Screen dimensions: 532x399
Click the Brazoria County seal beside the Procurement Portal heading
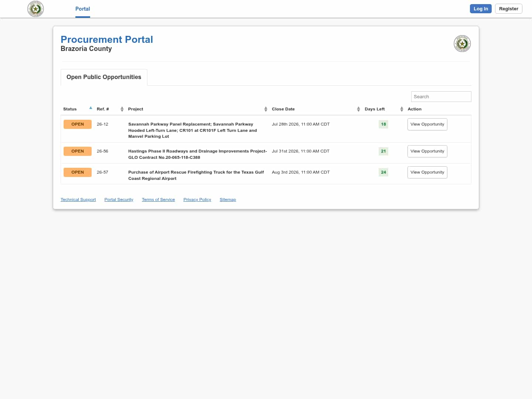[462, 44]
